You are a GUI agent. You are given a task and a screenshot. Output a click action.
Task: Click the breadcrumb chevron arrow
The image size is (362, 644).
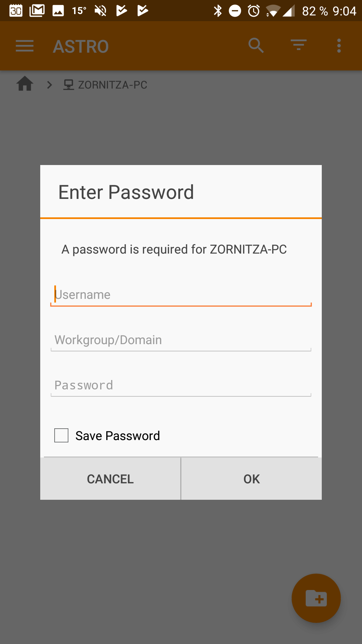pos(50,85)
